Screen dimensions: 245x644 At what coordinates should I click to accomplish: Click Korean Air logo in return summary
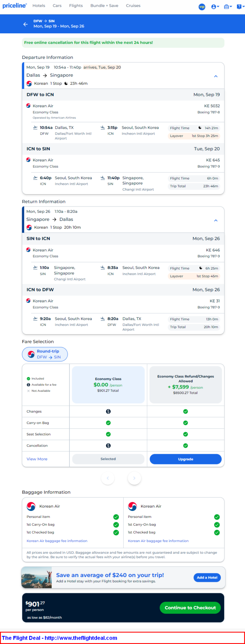pos(29,227)
